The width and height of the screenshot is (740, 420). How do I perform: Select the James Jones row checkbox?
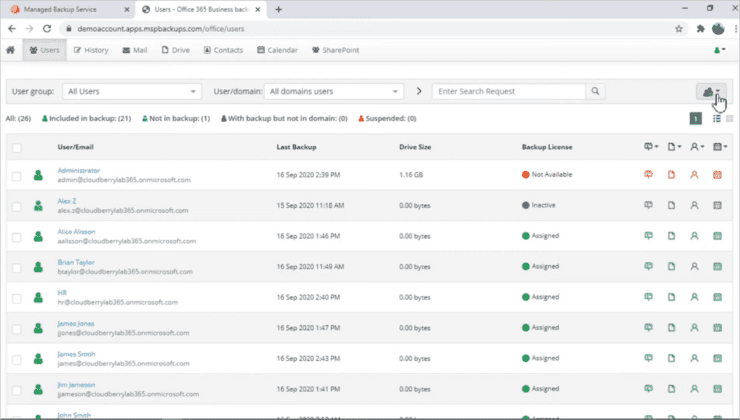click(x=17, y=329)
